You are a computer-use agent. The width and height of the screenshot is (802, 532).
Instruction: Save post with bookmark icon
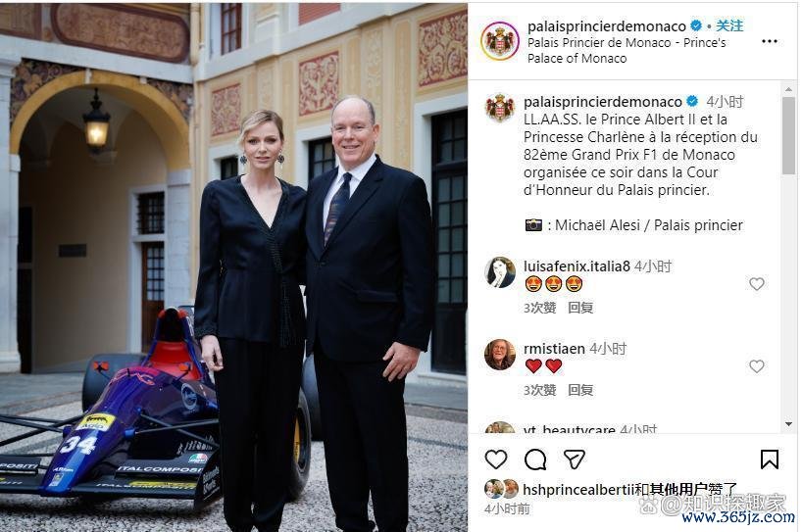(x=770, y=459)
